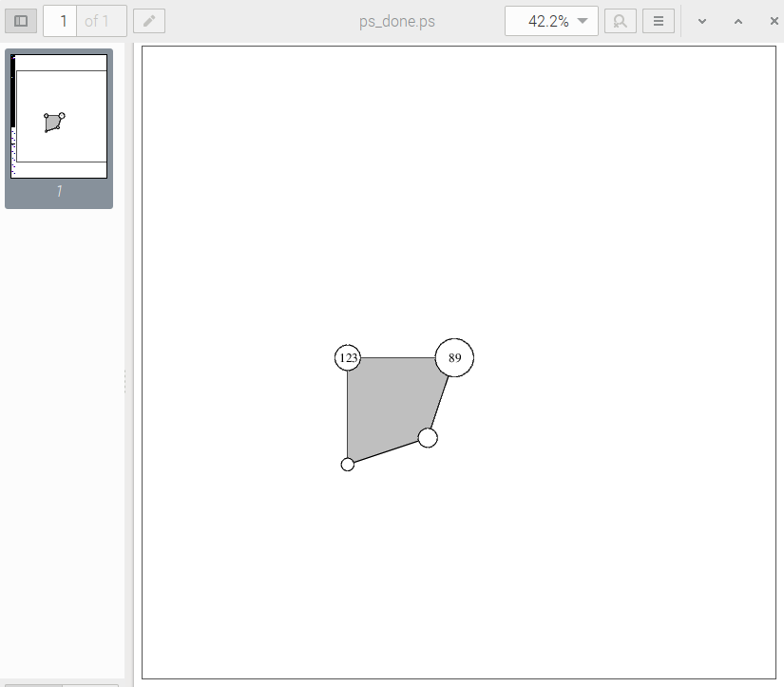This screenshot has height=687, width=784.
Task: Activate the annotation pencil icon
Action: pos(149,21)
